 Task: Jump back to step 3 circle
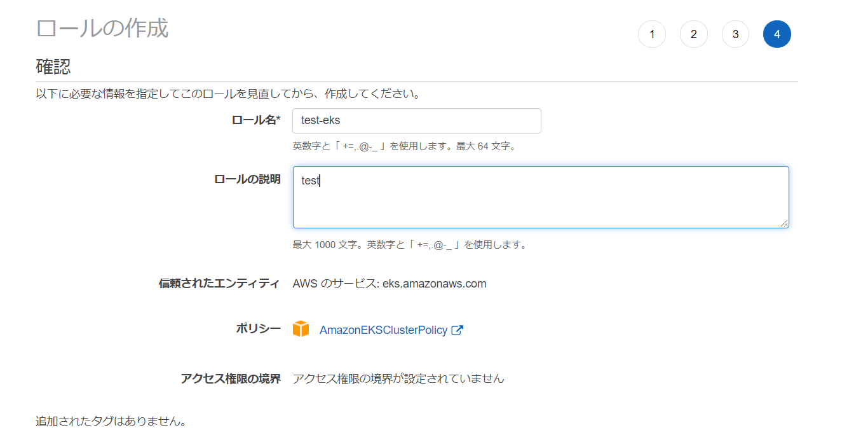(x=735, y=34)
